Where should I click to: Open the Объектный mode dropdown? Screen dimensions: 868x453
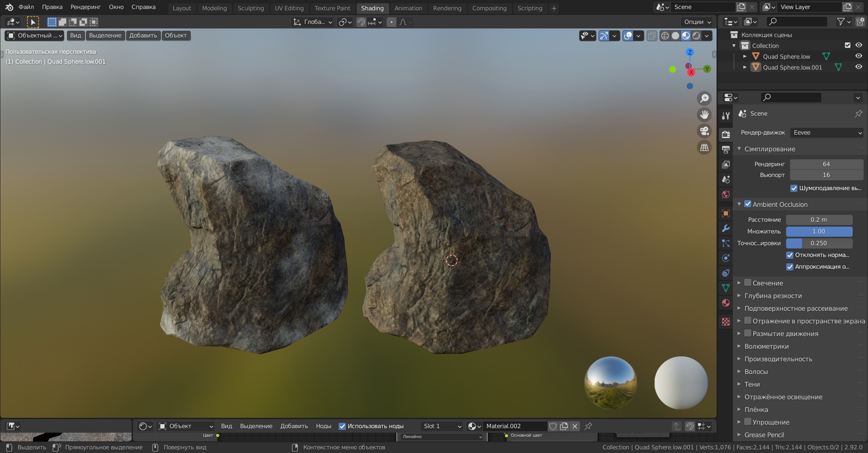click(34, 36)
